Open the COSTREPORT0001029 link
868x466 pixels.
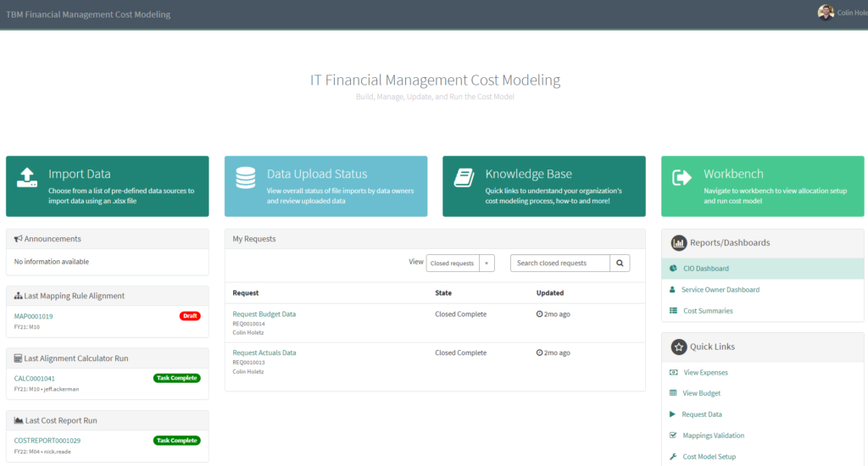[47, 441]
